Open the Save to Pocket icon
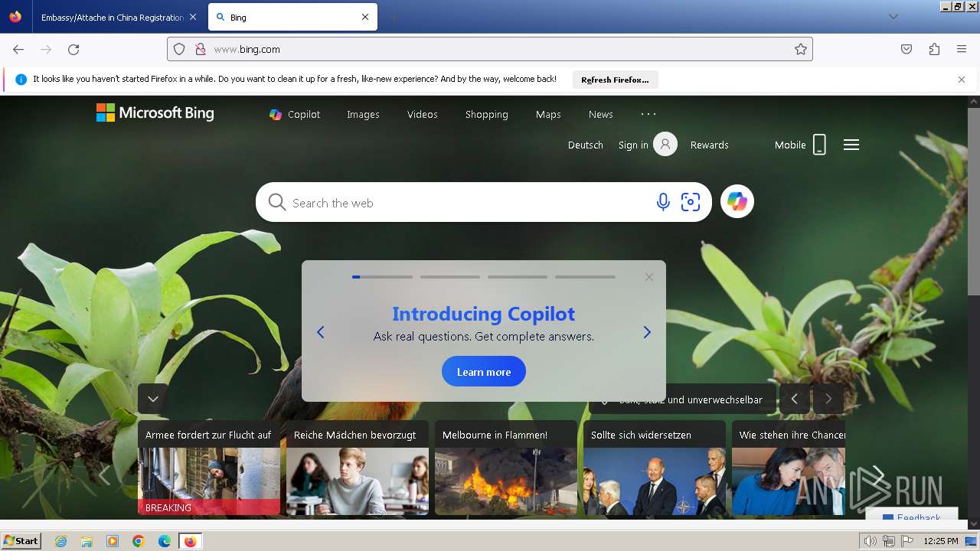The width and height of the screenshot is (980, 551). (906, 49)
